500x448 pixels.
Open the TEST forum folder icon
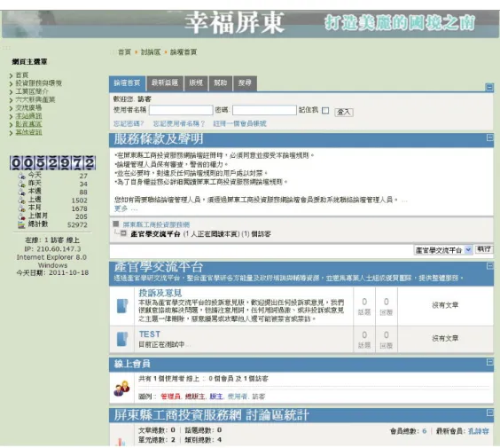122,339
